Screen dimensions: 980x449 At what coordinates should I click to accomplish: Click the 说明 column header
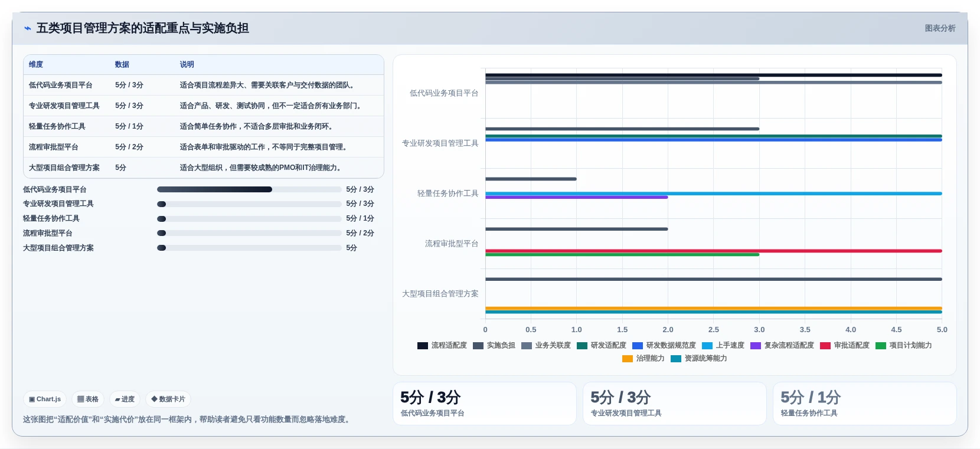pyautogui.click(x=187, y=64)
